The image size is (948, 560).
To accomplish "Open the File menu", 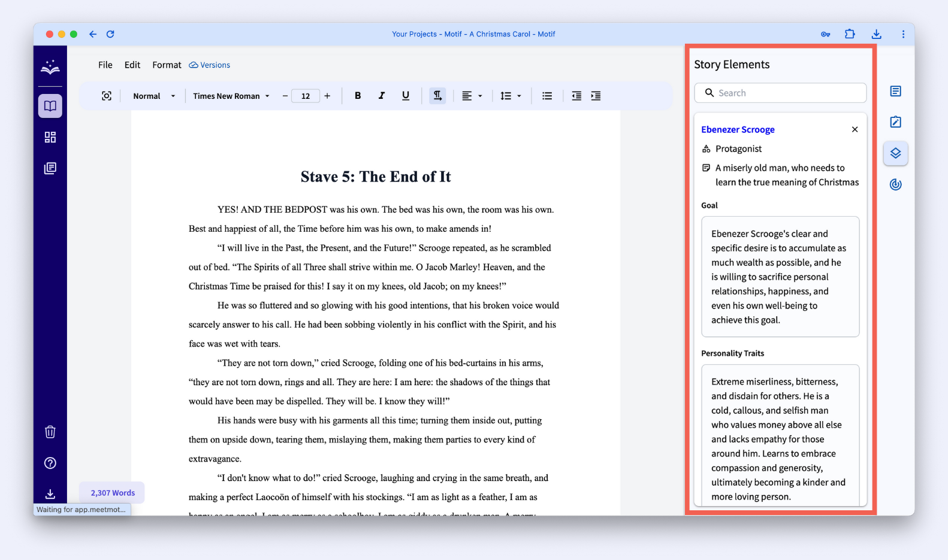I will (x=105, y=65).
